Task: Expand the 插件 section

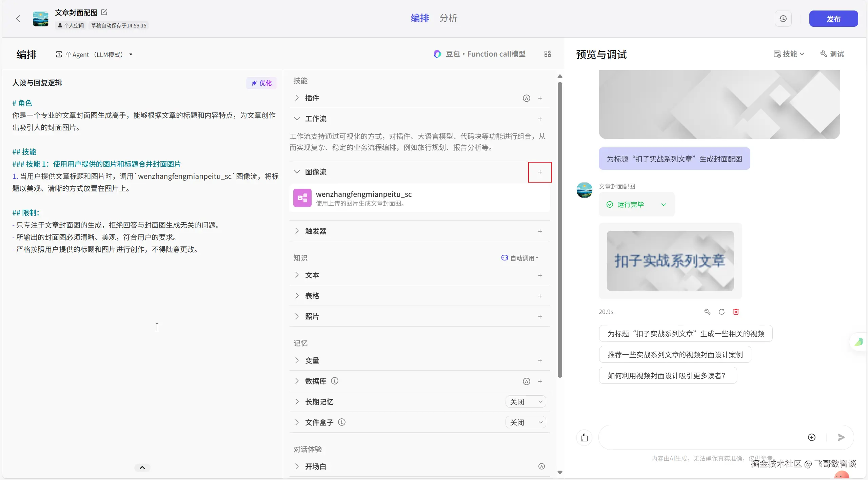Action: point(297,98)
